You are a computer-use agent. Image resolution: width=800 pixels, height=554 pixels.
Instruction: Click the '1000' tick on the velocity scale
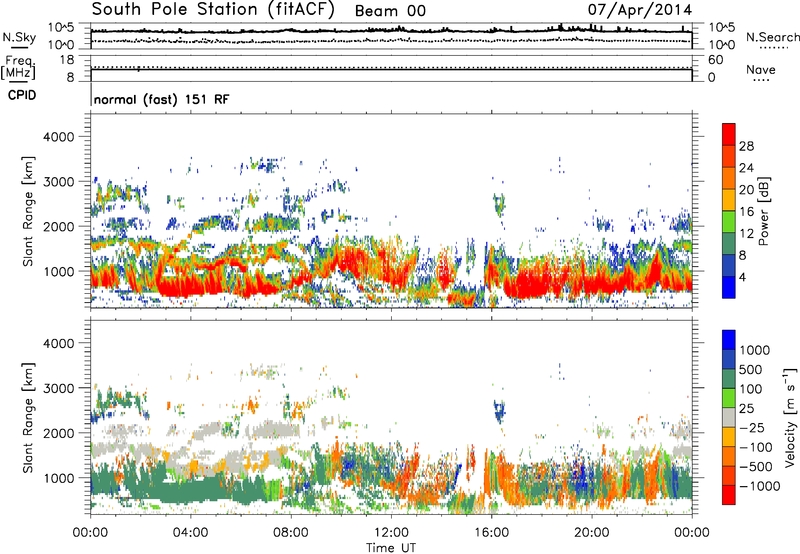click(755, 350)
